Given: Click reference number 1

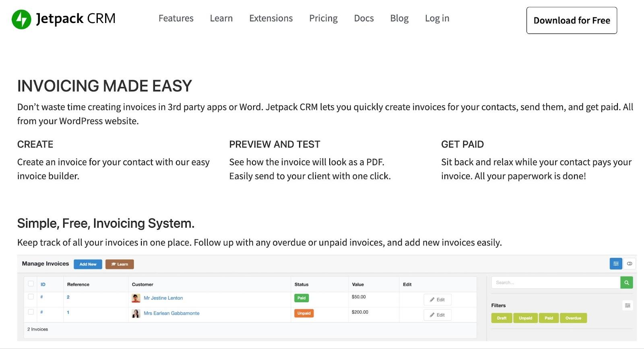Looking at the screenshot, I should click(x=68, y=313).
